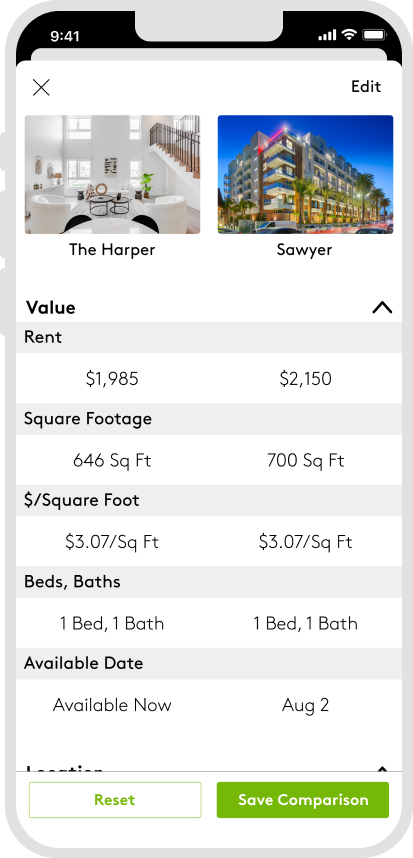The width and height of the screenshot is (413, 858).
Task: Tap the 9:41 clock in status bar
Action: point(65,36)
